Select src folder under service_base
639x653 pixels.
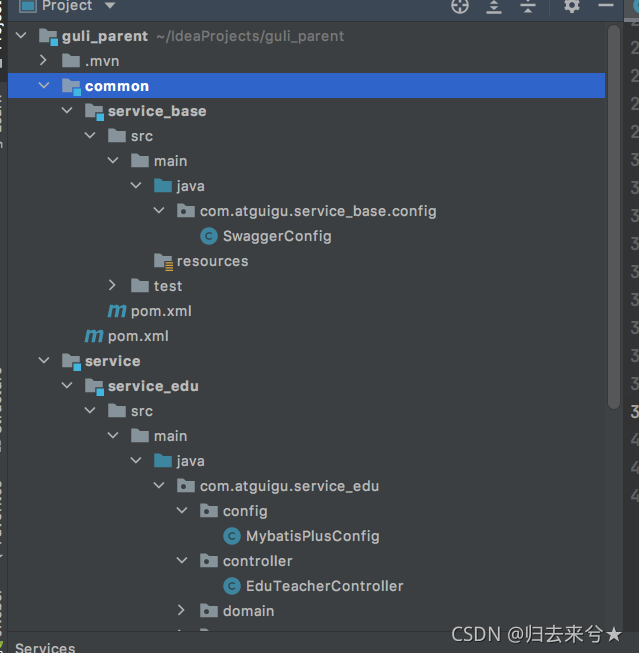(x=142, y=136)
